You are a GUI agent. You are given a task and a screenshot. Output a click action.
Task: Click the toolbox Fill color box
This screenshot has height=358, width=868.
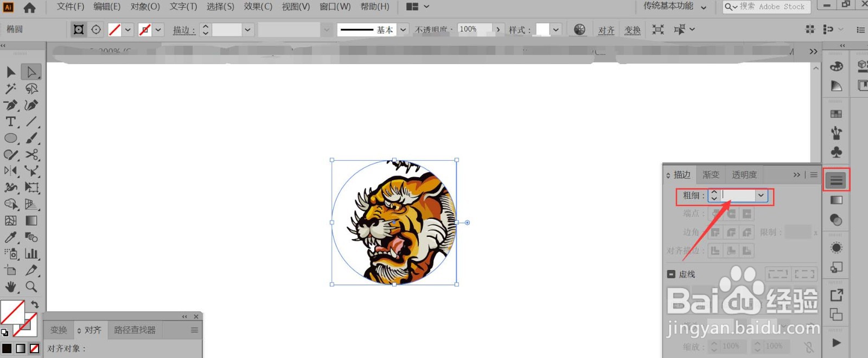pyautogui.click(x=12, y=312)
